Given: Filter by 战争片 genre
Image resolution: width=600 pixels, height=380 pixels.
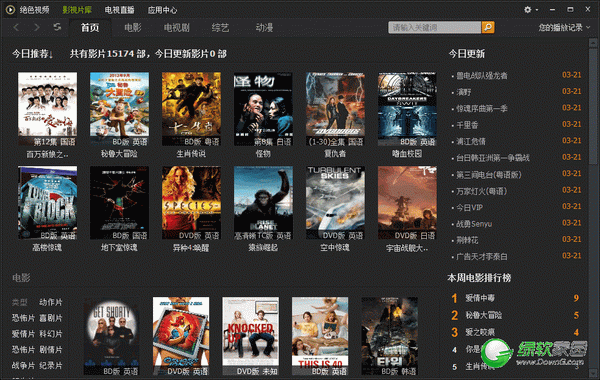Looking at the screenshot, I should (x=23, y=365).
